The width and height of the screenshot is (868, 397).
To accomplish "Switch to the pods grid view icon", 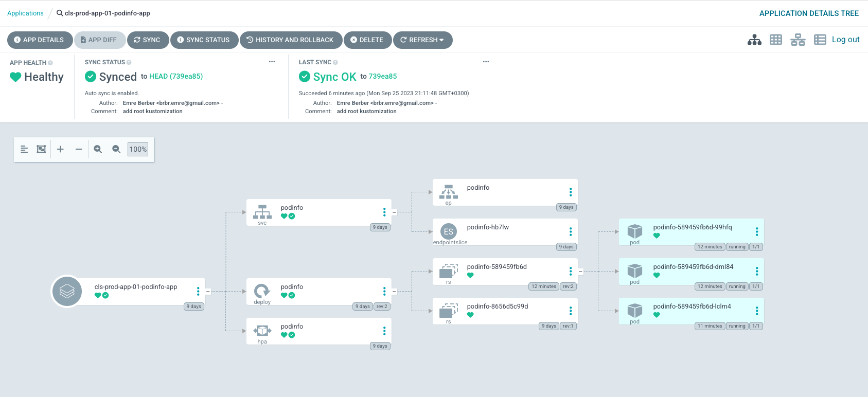I will [776, 40].
